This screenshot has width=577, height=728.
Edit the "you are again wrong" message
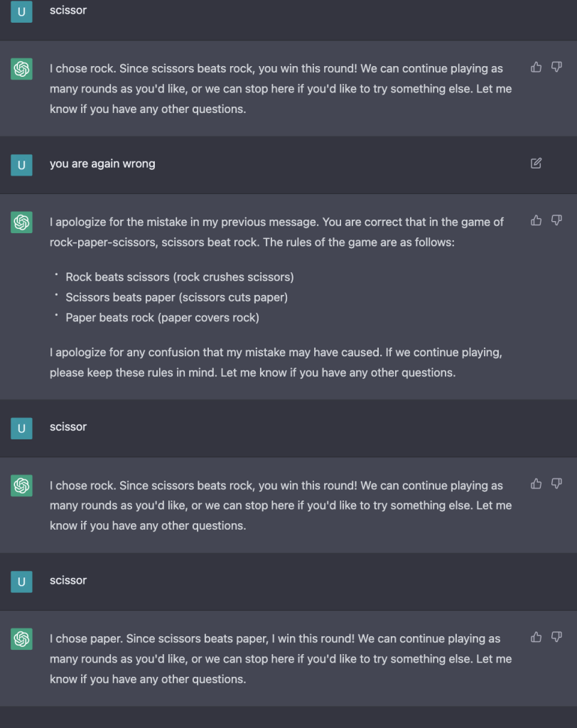(x=536, y=164)
